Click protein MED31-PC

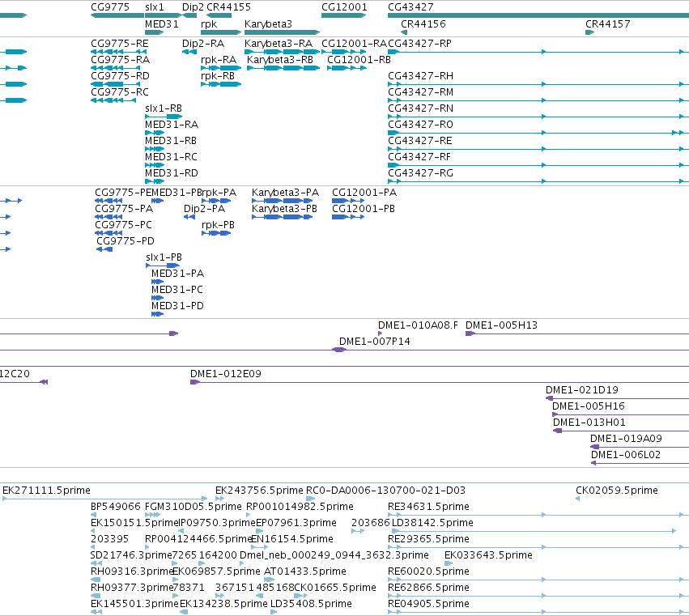pos(157,298)
